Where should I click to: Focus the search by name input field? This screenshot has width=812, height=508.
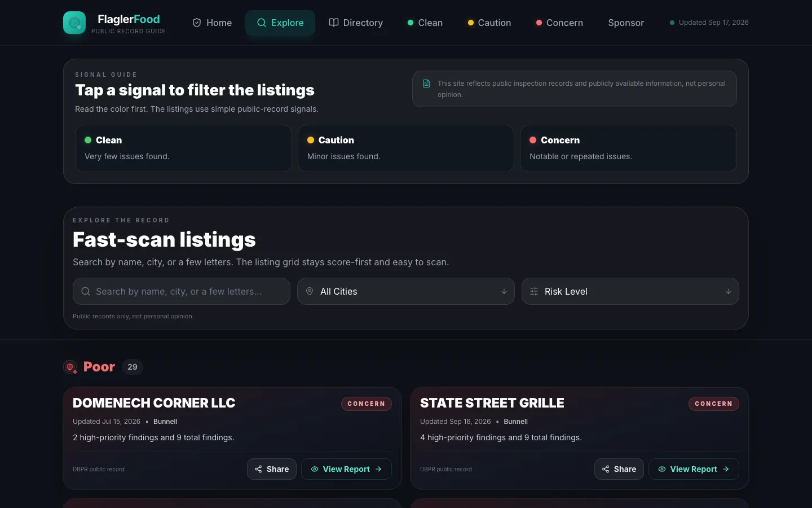pyautogui.click(x=182, y=291)
